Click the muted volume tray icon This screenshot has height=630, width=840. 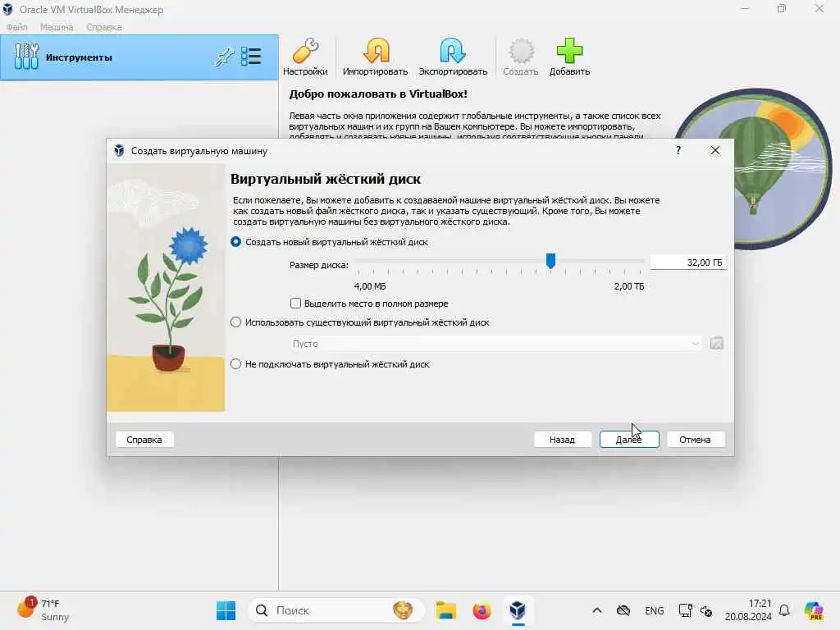click(x=706, y=610)
